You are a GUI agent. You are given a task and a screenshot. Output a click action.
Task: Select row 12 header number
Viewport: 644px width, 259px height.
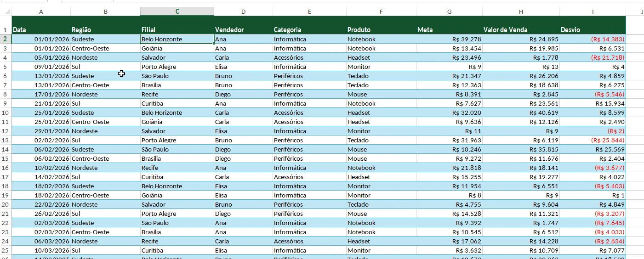tap(6, 131)
